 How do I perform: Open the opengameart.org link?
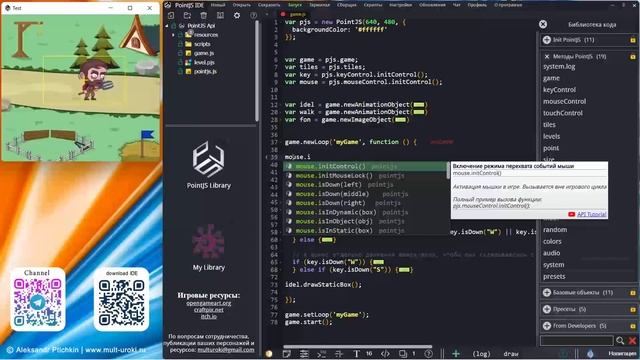pyautogui.click(x=209, y=303)
